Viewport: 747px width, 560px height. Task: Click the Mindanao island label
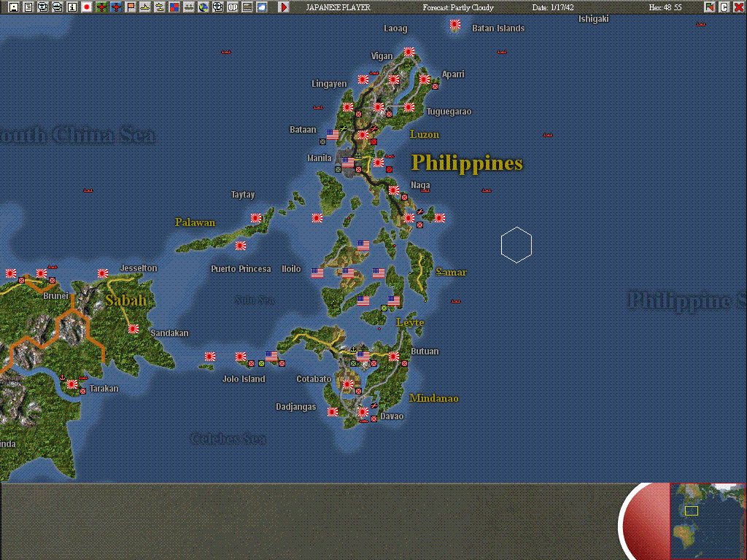coord(434,398)
